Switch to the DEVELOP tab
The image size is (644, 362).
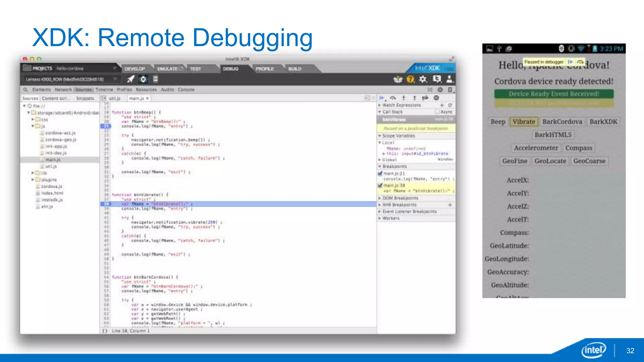point(135,69)
